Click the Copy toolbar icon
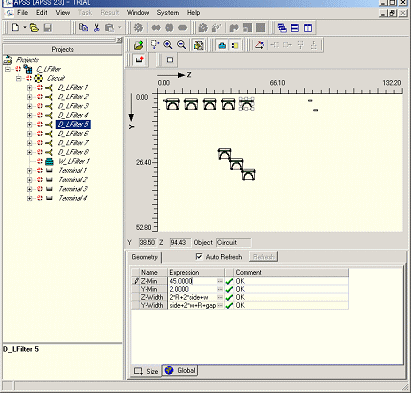 [83, 28]
